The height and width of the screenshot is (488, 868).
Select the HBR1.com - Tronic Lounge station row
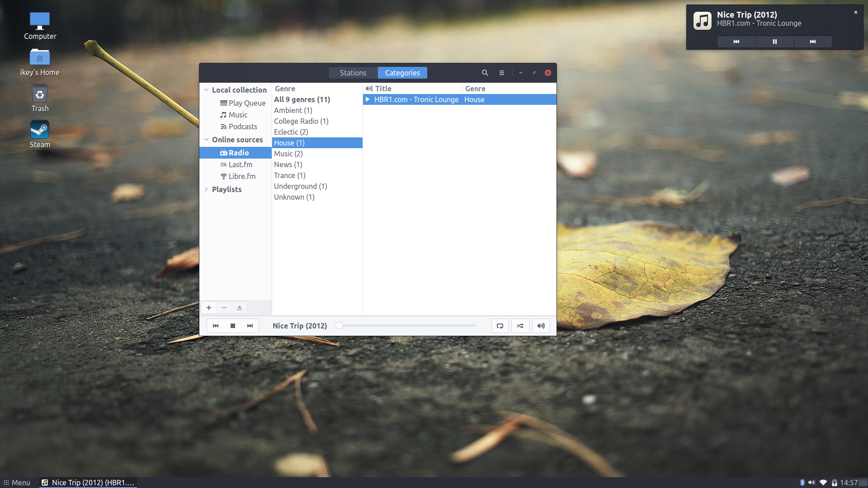pyautogui.click(x=459, y=99)
